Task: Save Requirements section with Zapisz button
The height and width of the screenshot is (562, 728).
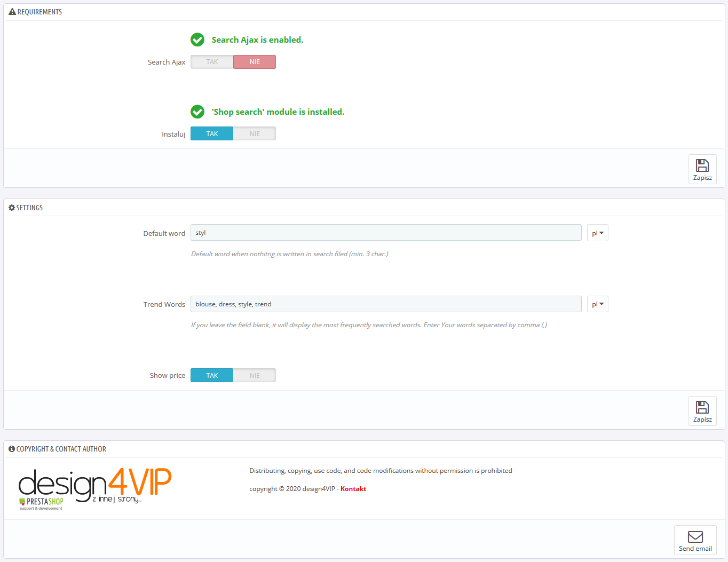Action: tap(702, 169)
